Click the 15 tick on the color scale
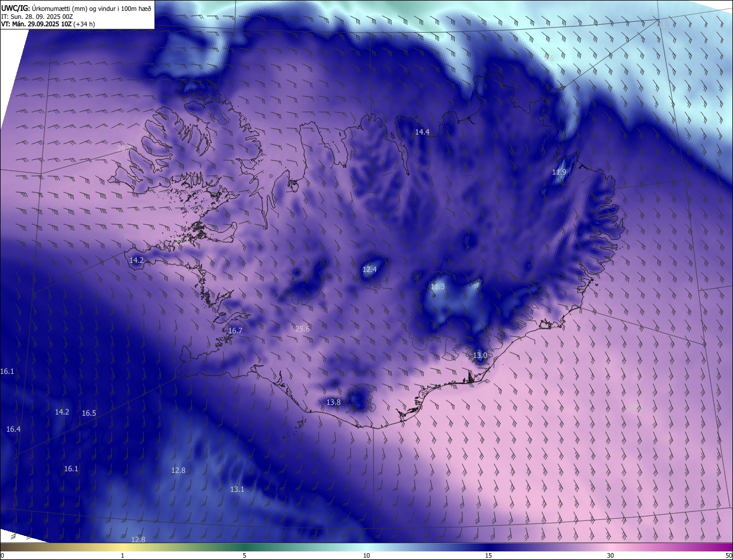 pos(488,556)
